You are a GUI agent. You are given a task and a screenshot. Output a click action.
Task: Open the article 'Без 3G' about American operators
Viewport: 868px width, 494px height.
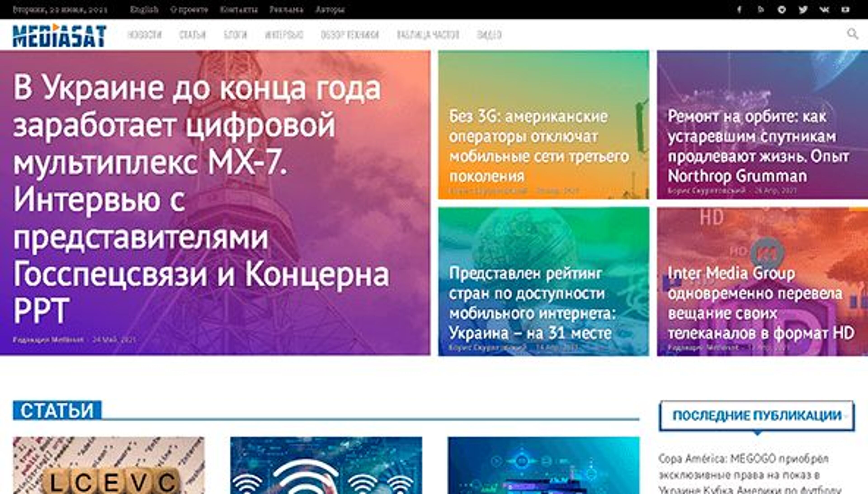coord(540,146)
